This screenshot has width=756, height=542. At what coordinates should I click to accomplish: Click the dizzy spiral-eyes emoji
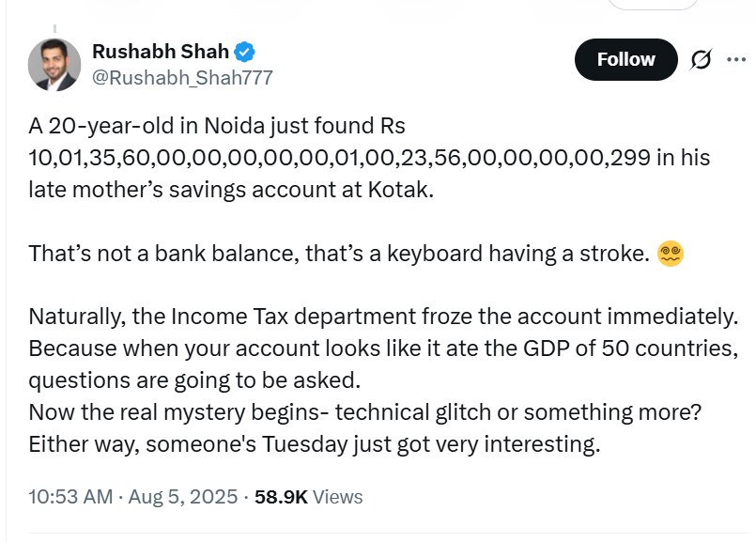coord(670,253)
